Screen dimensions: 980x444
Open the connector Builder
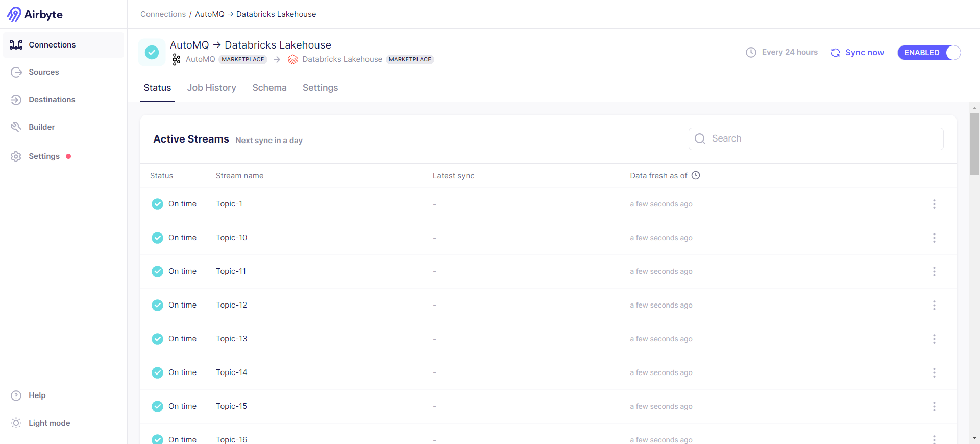(x=41, y=127)
